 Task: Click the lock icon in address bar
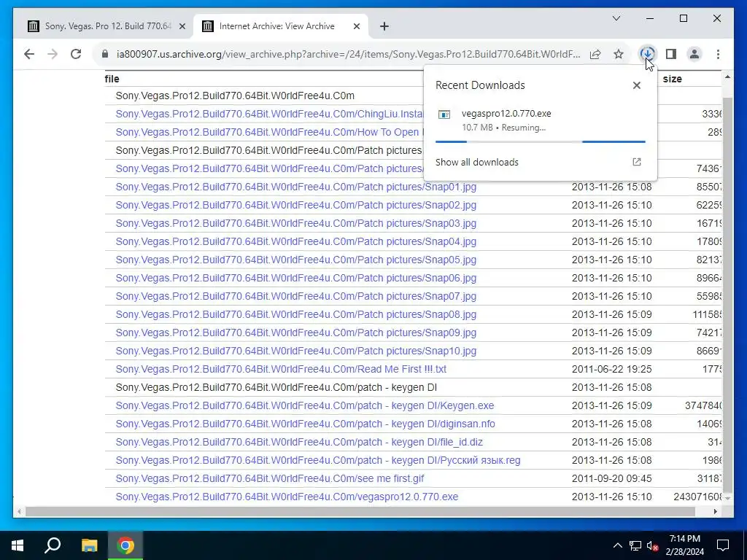pyautogui.click(x=105, y=54)
